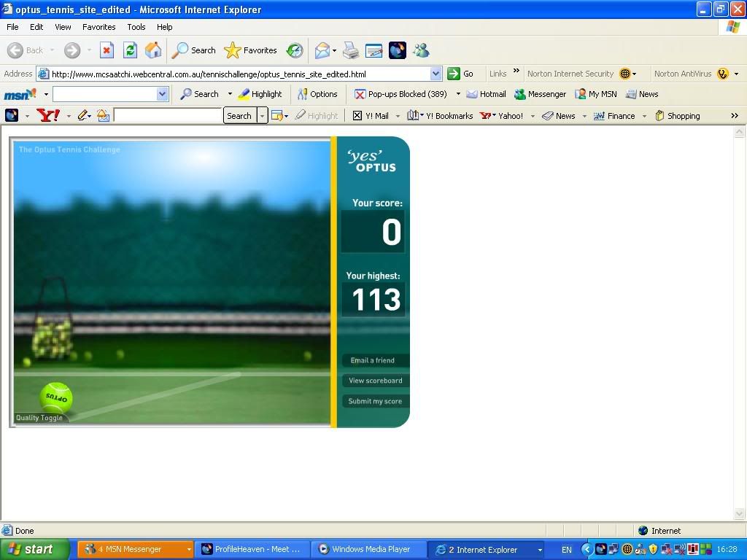Viewport: 747px width, 560px height.
Task: Click Quality Toggle in the game
Action: (39, 418)
